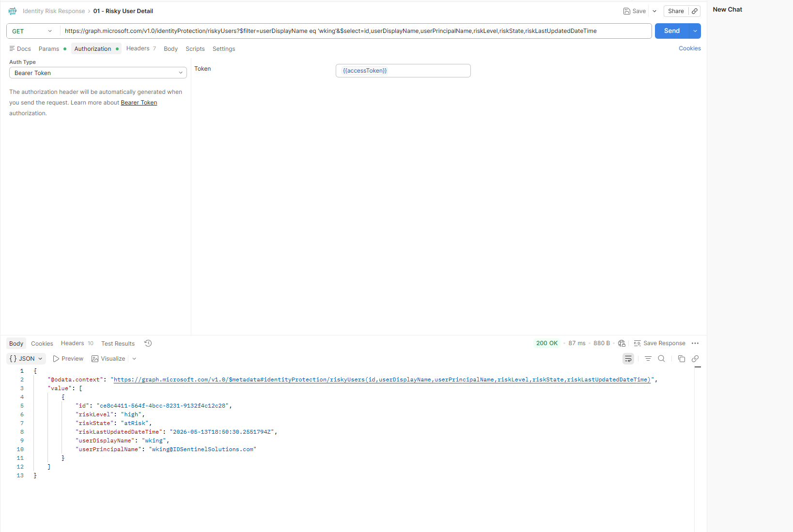The image size is (793, 532).
Task: Expand the Save options chevron
Action: click(x=654, y=11)
